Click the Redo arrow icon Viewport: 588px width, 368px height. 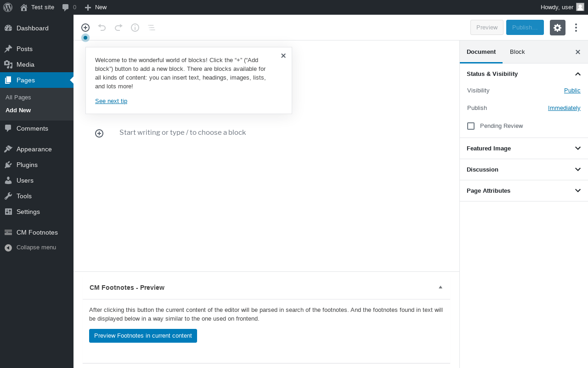coord(119,28)
